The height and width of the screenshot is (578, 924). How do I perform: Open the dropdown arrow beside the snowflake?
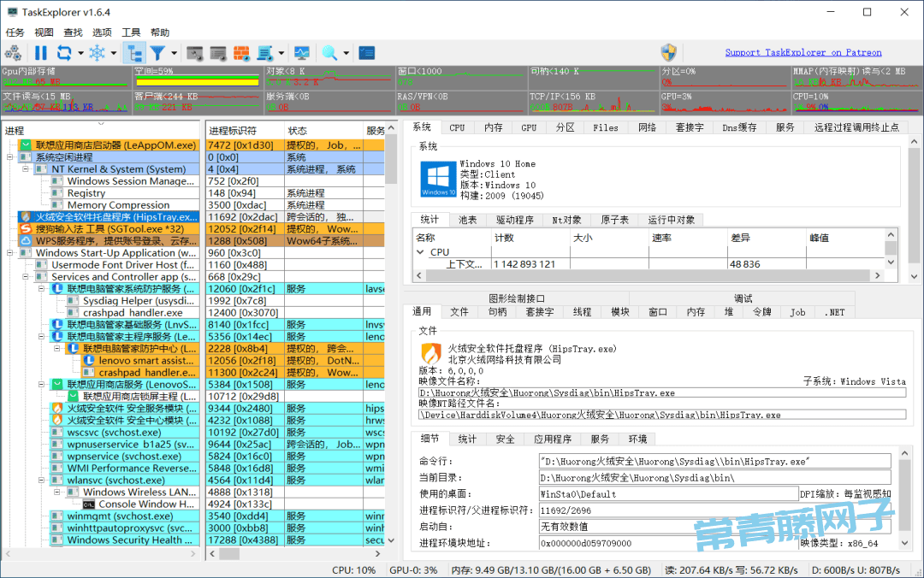coord(114,53)
